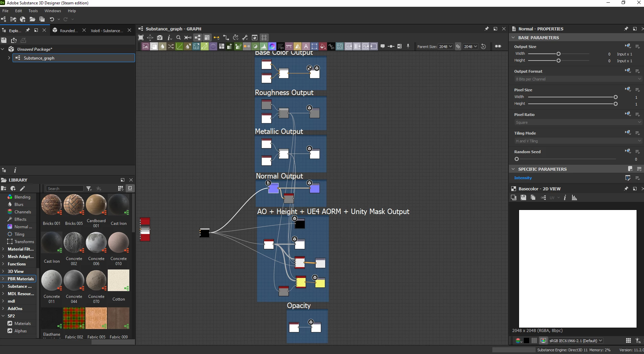Open the Materials folder under SP2
Image resolution: width=644 pixels, height=354 pixels.
pos(22,324)
